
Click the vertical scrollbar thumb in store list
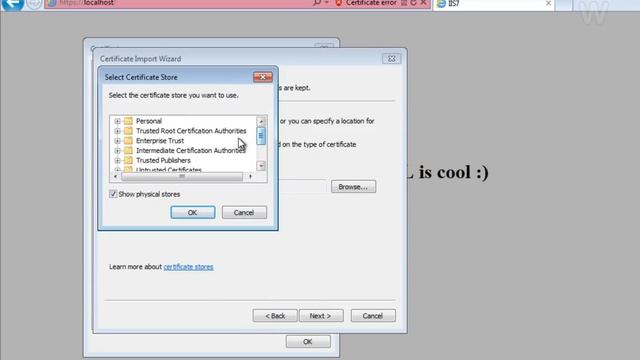pos(261,136)
